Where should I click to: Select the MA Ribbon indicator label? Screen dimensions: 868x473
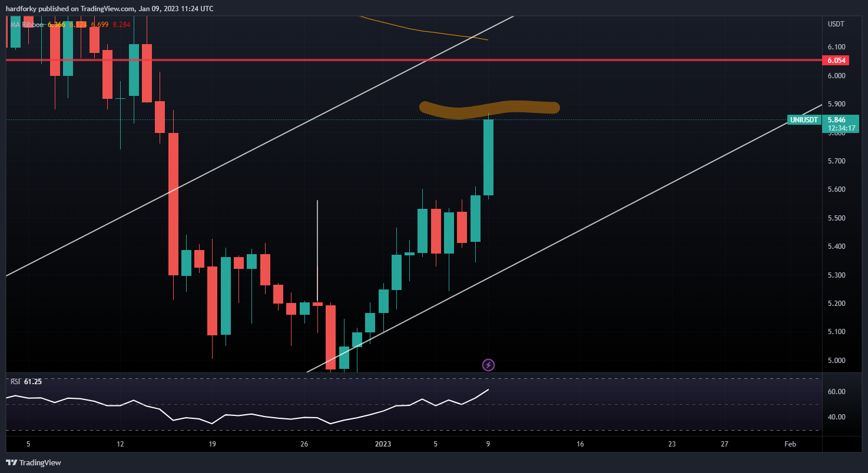coord(27,25)
